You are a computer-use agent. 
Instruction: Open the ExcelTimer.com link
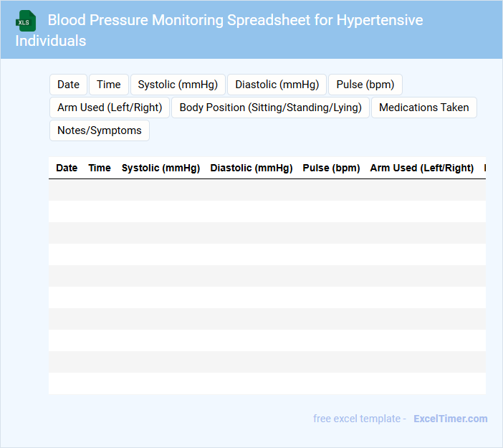[450, 419]
